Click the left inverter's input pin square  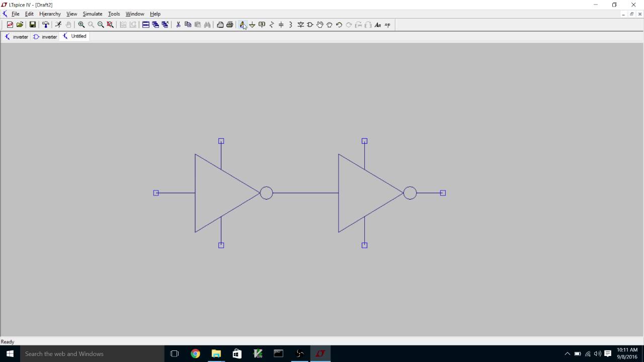click(156, 193)
